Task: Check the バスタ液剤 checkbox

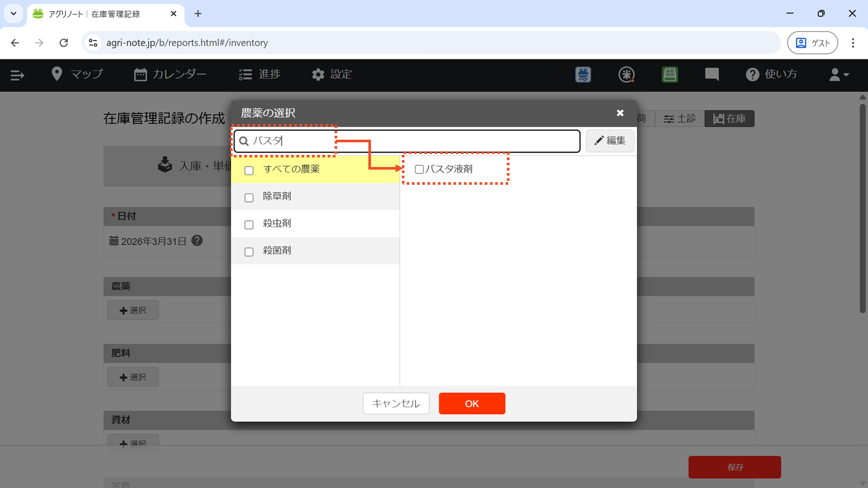Action: click(419, 169)
